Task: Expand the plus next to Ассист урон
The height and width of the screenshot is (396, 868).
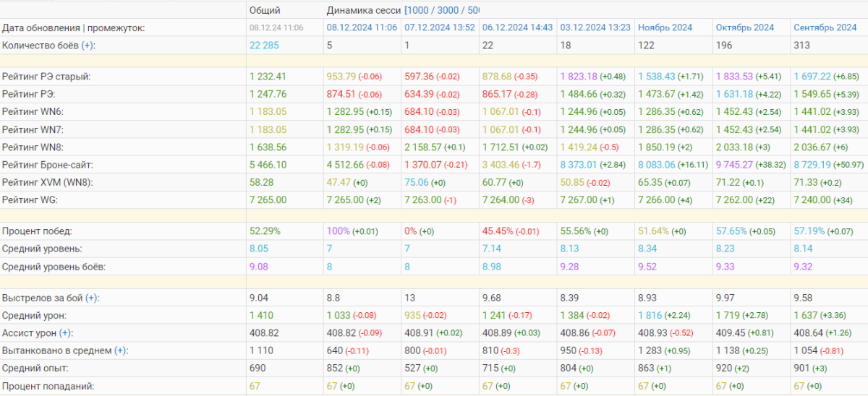Action: pos(66,333)
